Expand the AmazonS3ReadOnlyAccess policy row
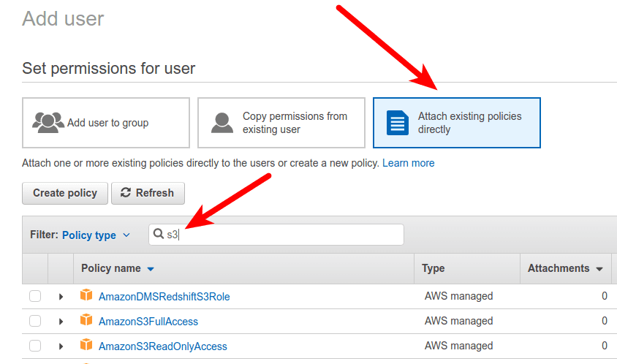This screenshot has width=617, height=364. coord(61,346)
